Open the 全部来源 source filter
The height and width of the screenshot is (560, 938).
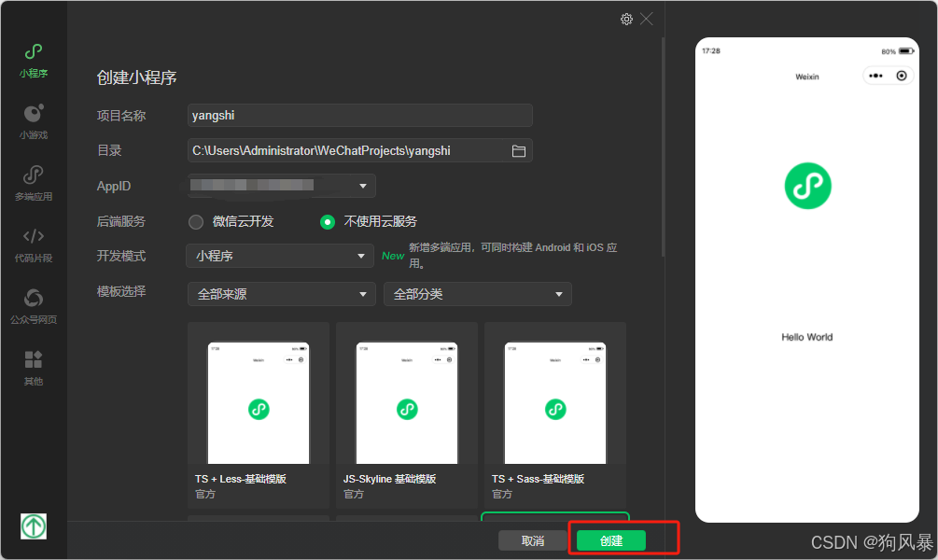[x=281, y=293]
